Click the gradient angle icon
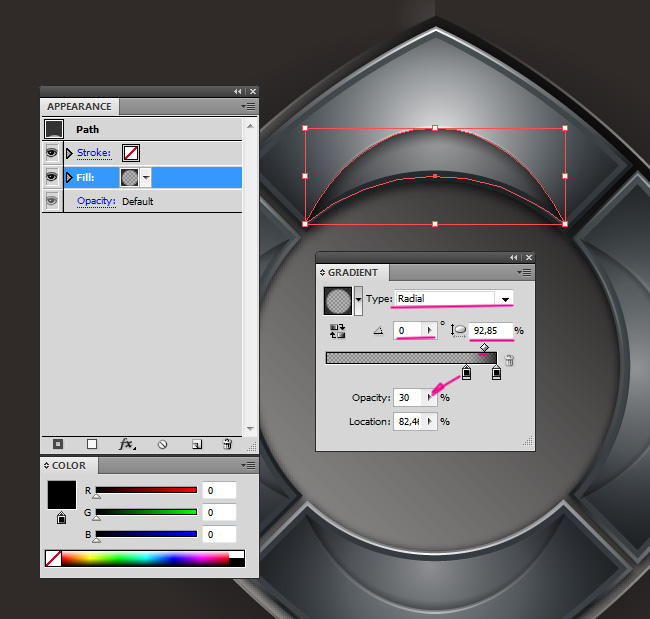 (x=378, y=330)
